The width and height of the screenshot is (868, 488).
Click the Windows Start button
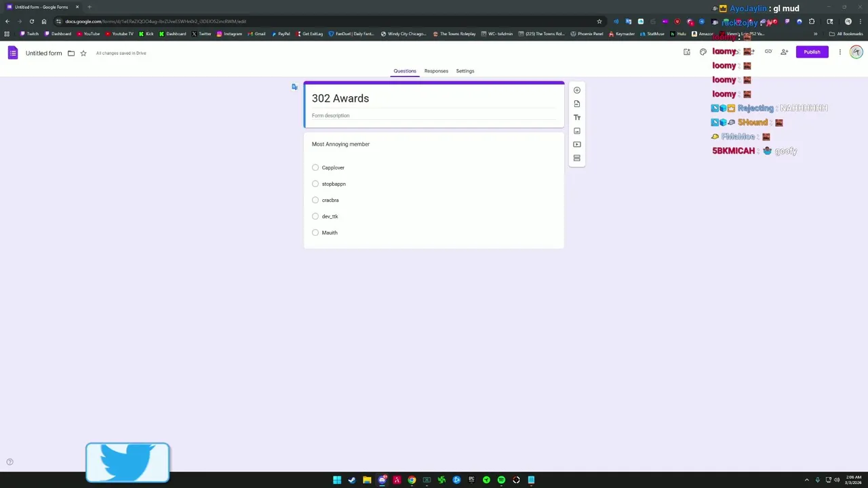click(337, 480)
